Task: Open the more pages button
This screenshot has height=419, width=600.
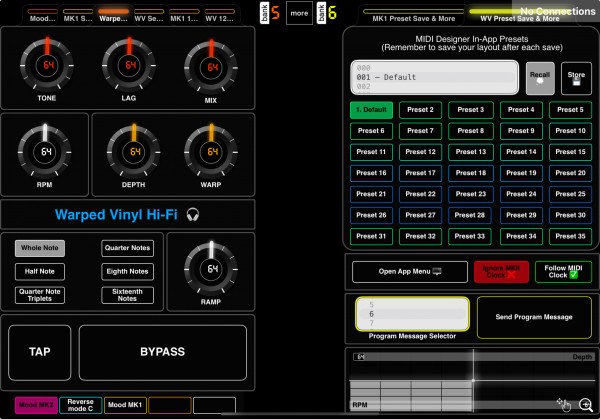Action: click(299, 13)
